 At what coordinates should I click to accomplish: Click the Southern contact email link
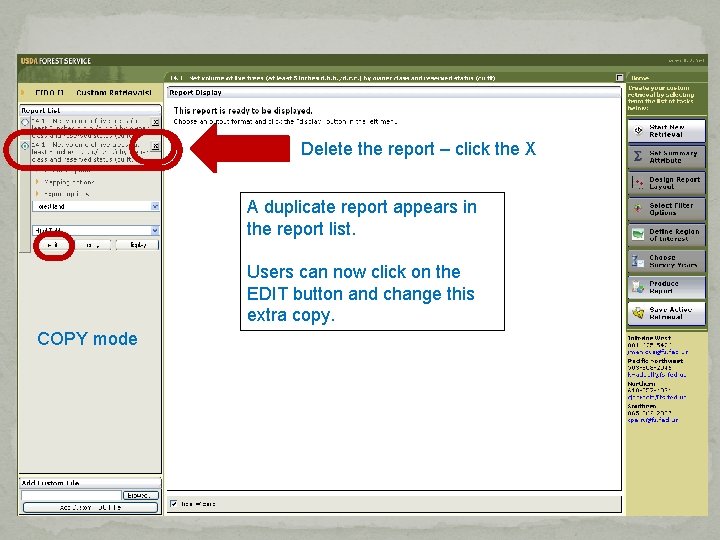(652, 420)
